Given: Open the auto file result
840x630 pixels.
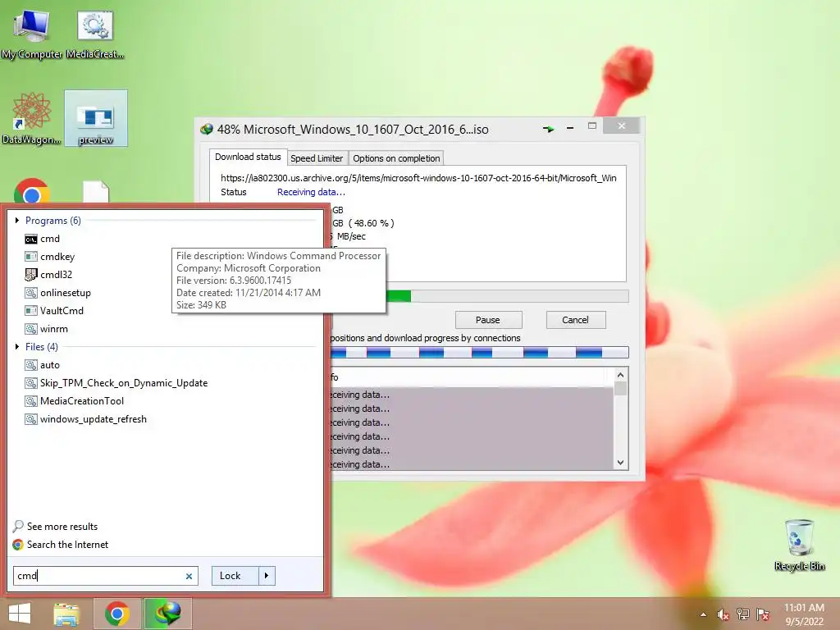Looking at the screenshot, I should click(43, 365).
